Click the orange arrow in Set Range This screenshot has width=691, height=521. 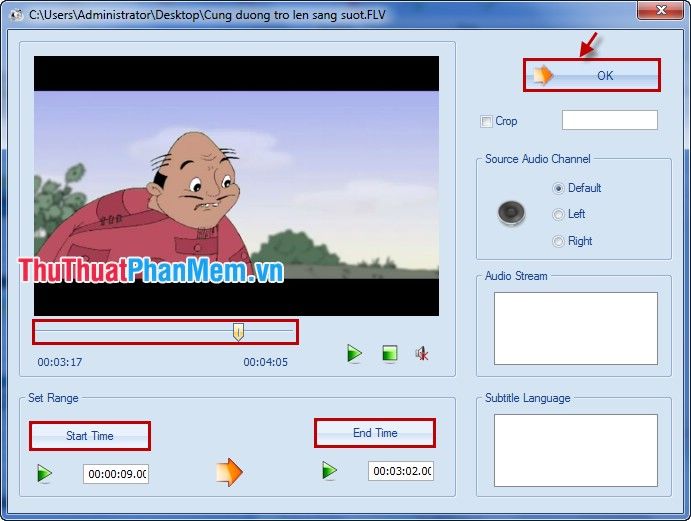pos(229,472)
